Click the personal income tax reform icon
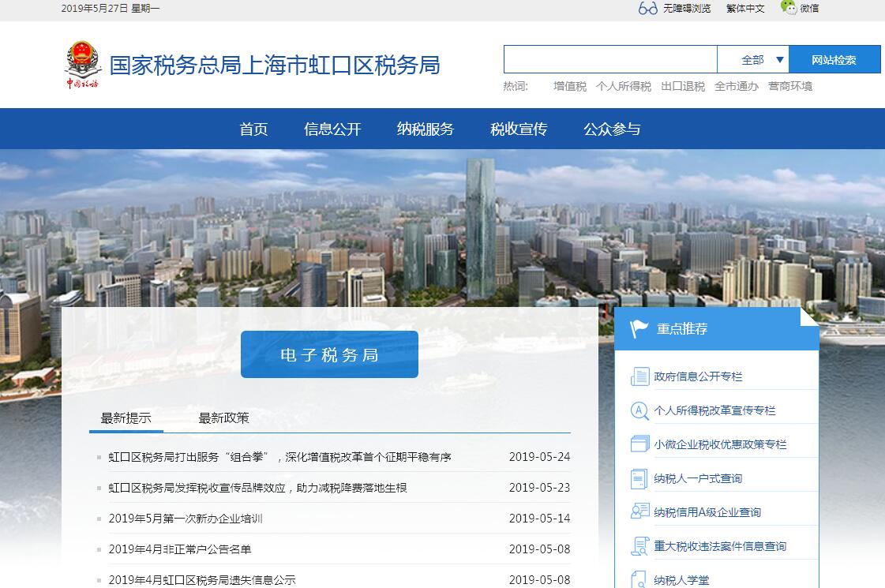Image resolution: width=885 pixels, height=588 pixels. click(x=639, y=410)
